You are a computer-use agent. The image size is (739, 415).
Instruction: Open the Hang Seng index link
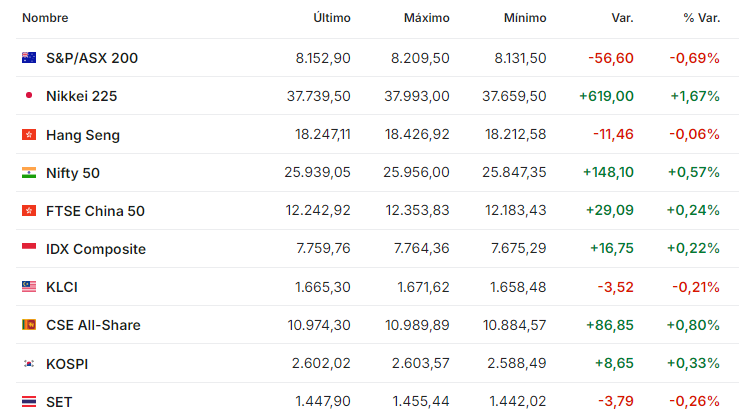[x=83, y=135]
